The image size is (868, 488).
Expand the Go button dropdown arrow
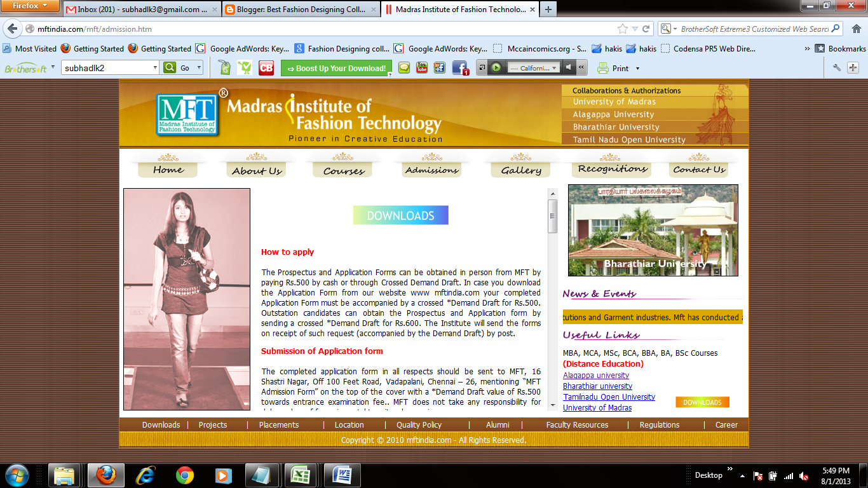click(x=199, y=68)
